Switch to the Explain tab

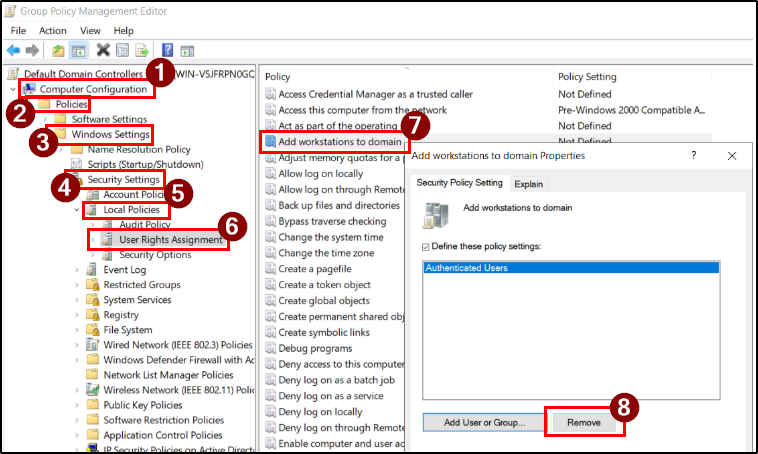pyautogui.click(x=528, y=184)
